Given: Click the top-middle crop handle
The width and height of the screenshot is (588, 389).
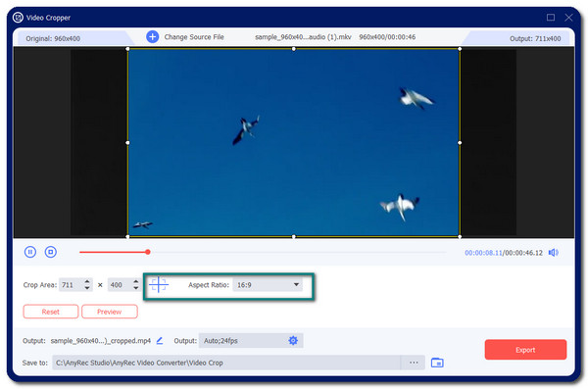Looking at the screenshot, I should (x=294, y=49).
